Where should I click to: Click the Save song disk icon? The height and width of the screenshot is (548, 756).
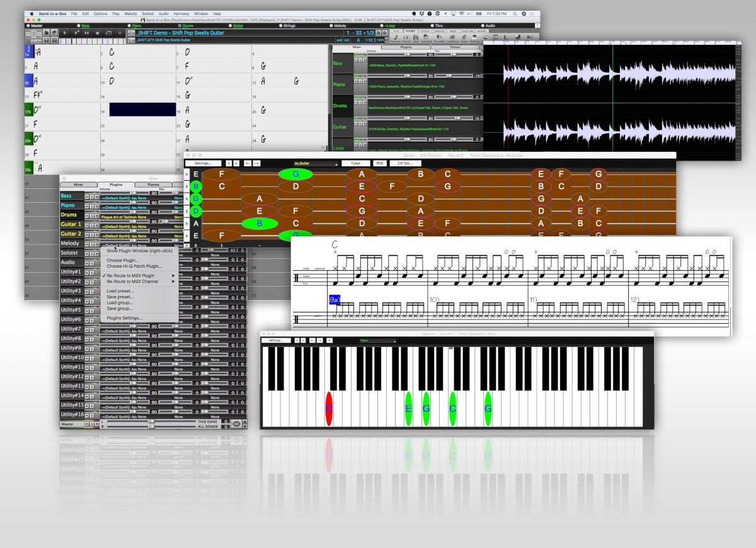coord(46,40)
